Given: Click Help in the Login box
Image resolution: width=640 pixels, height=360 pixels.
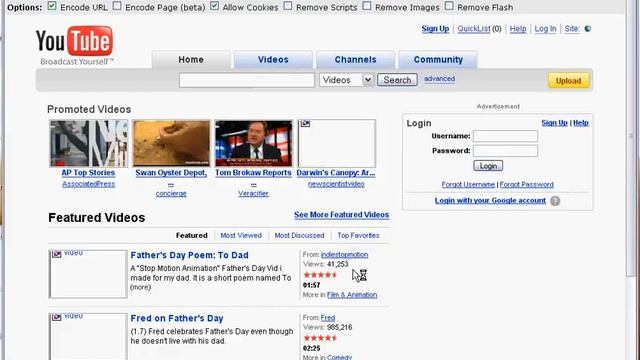Looking at the screenshot, I should click(581, 123).
